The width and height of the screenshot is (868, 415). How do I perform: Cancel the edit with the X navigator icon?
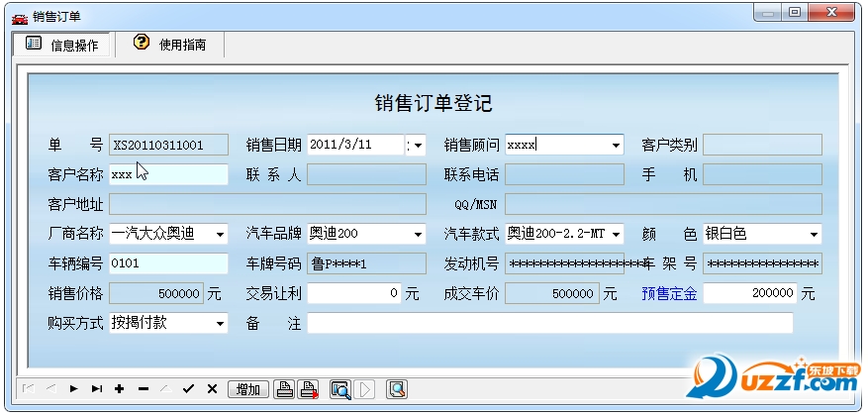pyautogui.click(x=212, y=389)
